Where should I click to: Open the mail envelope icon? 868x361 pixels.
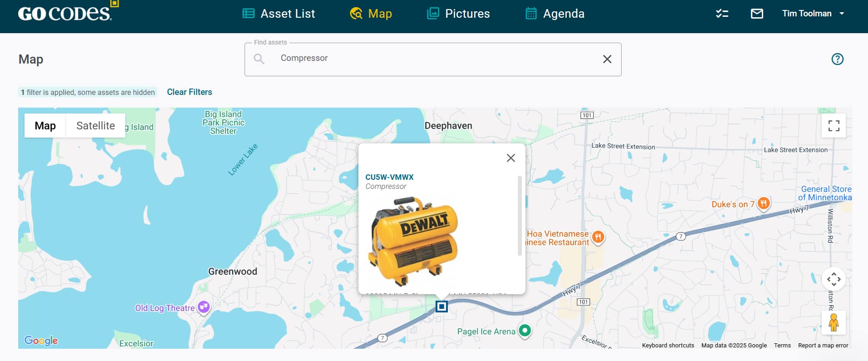tap(757, 14)
